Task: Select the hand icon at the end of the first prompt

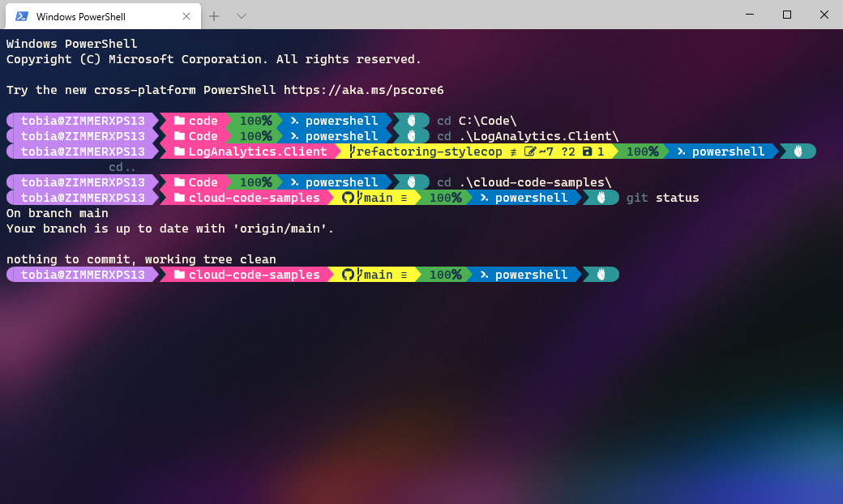Action: pyautogui.click(x=412, y=120)
